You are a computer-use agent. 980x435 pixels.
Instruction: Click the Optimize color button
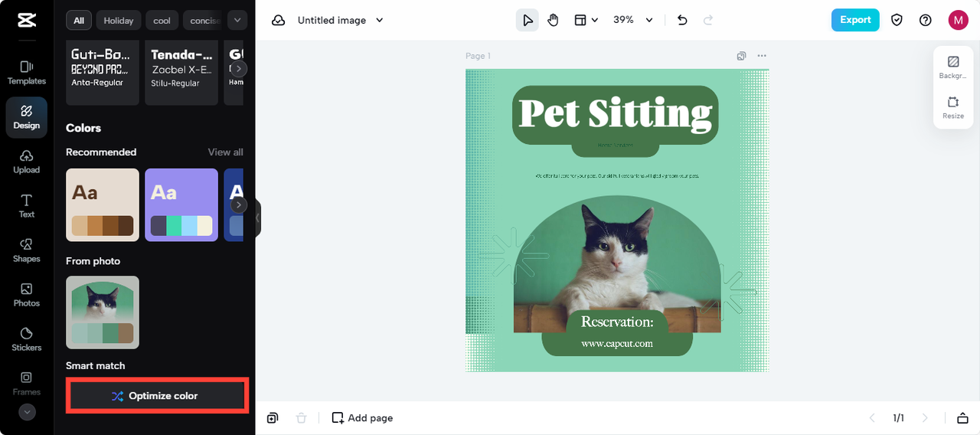[157, 396]
